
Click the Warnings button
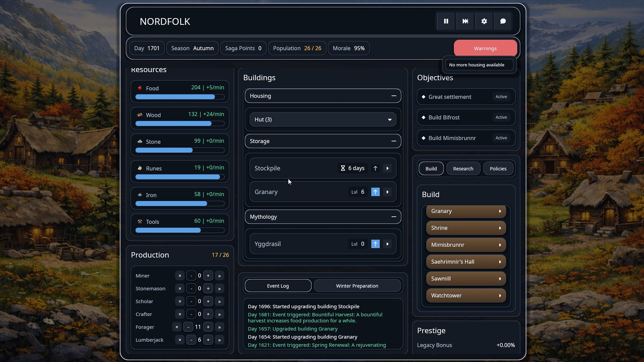point(485,48)
